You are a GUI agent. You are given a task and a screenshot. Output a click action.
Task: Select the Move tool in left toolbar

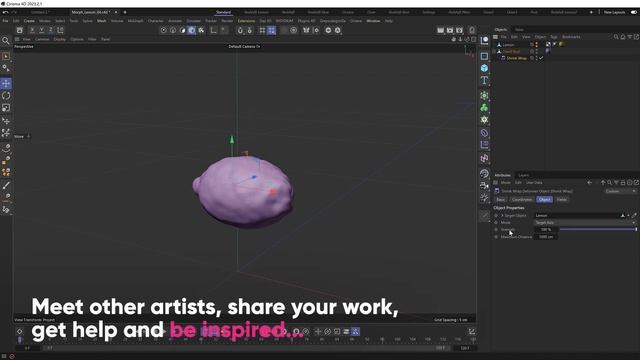click(6, 84)
